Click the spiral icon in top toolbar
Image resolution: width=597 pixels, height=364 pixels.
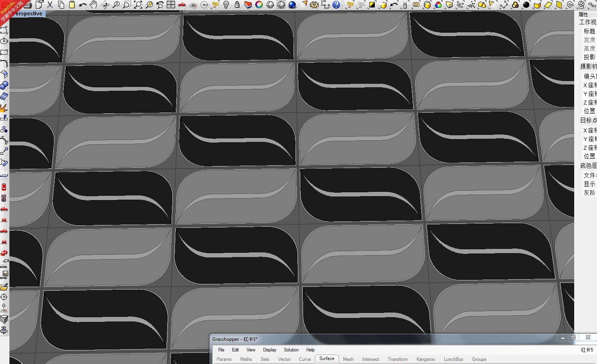tap(570, 5)
